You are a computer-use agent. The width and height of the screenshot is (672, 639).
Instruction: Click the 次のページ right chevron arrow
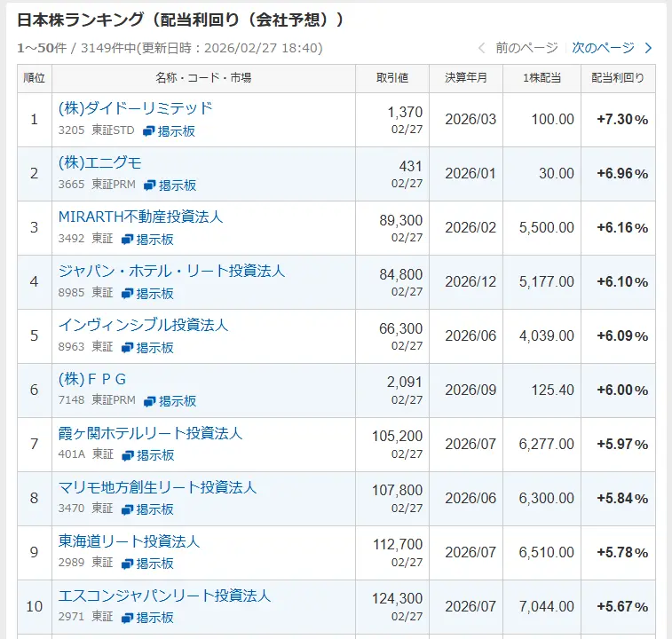[648, 48]
